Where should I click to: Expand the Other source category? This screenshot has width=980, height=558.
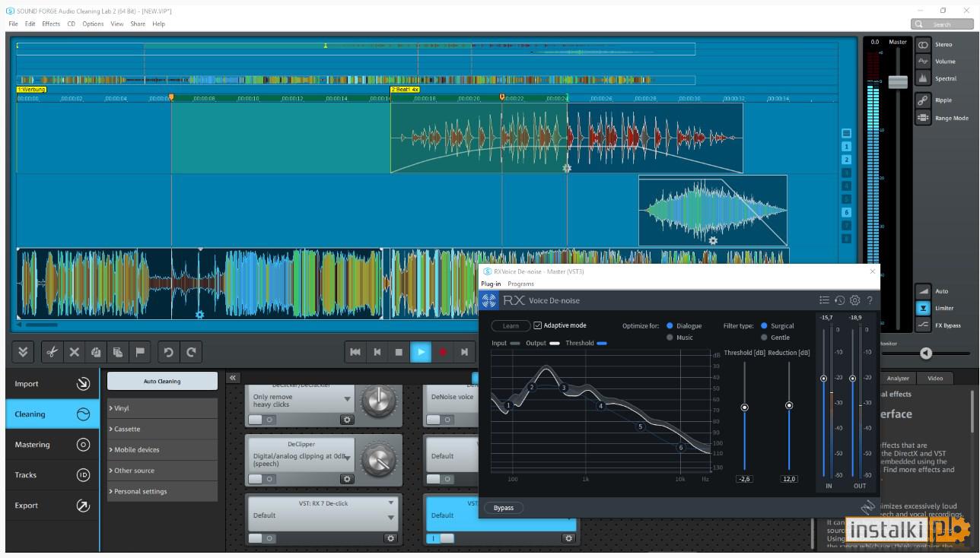(162, 471)
